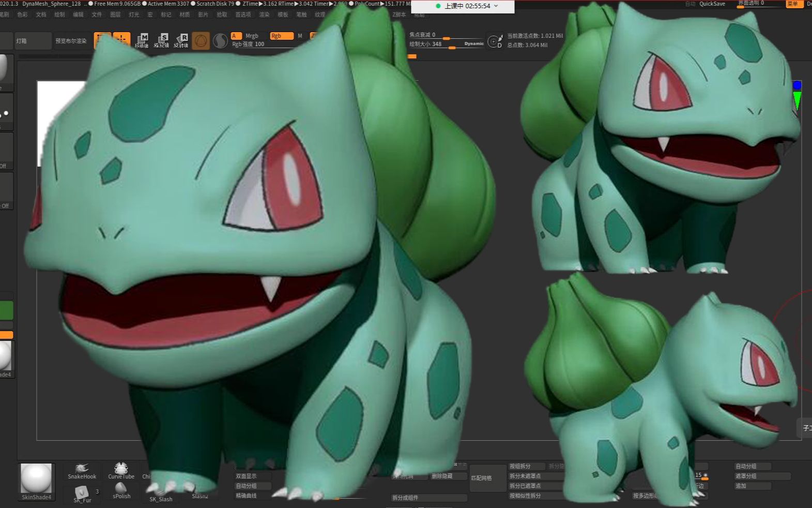Click the 拆分未遮罩点 button

coord(537,476)
